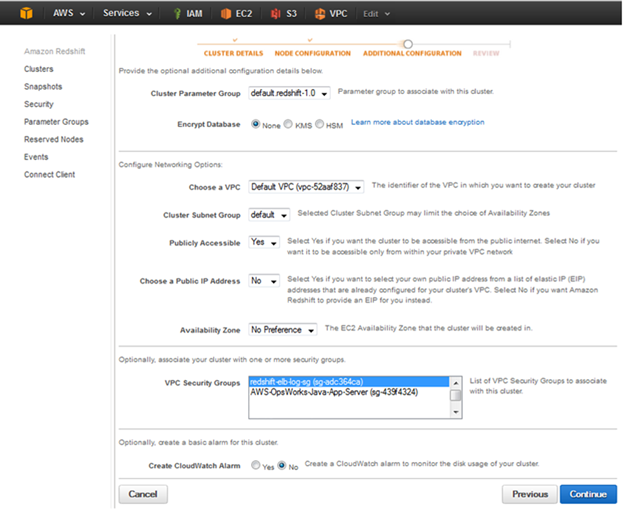The image size is (623, 509).
Task: Select HSM encryption option
Action: click(319, 124)
